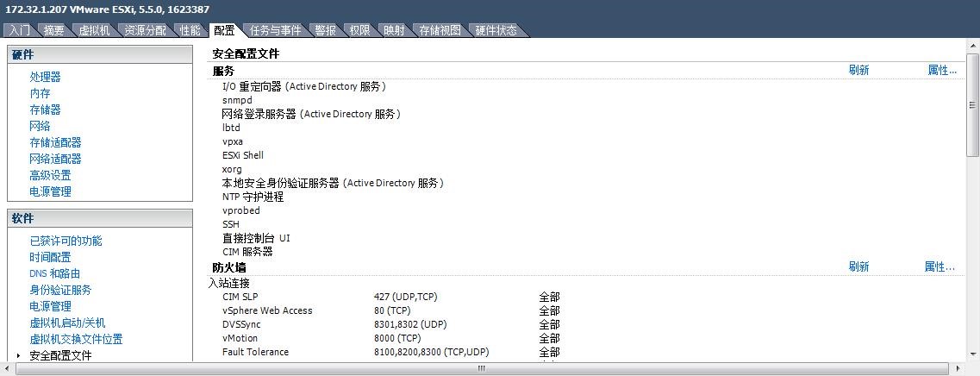The height and width of the screenshot is (376, 980).
Task: Select DNS 和路由 link
Action: coord(55,273)
